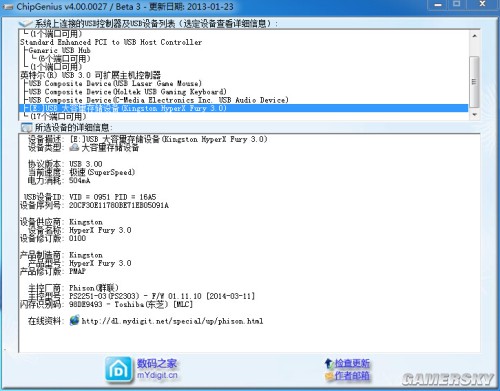This screenshot has height=391, width=500.
Task: Click the device list scroll up arrow
Action: point(474,35)
